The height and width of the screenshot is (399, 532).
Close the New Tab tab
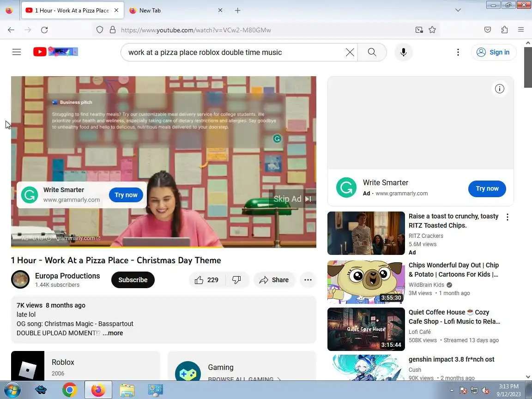click(220, 11)
